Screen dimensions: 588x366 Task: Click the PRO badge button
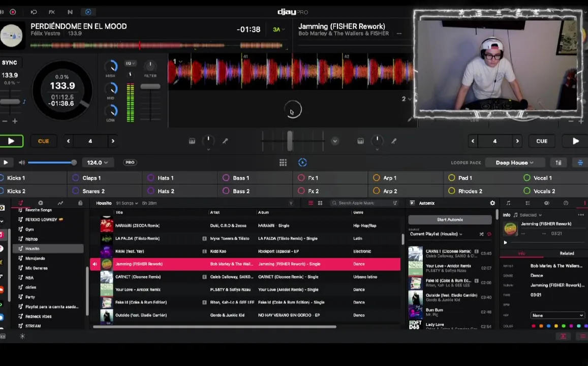tap(130, 162)
